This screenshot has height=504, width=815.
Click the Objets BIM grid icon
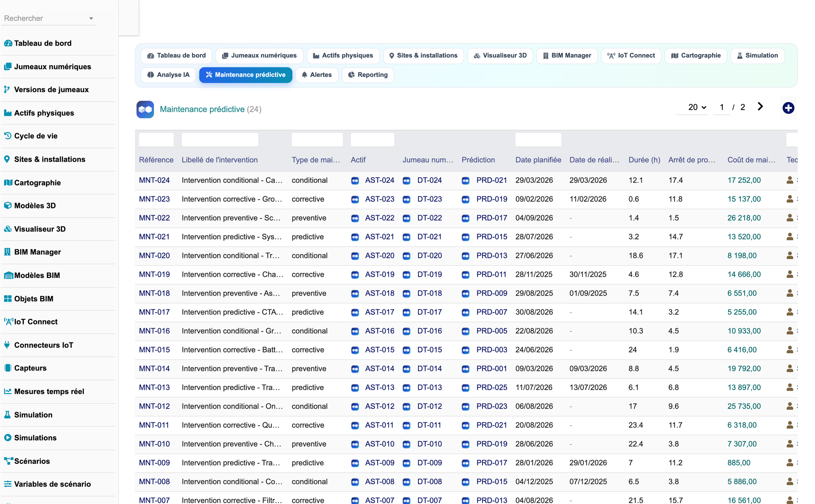coord(8,298)
